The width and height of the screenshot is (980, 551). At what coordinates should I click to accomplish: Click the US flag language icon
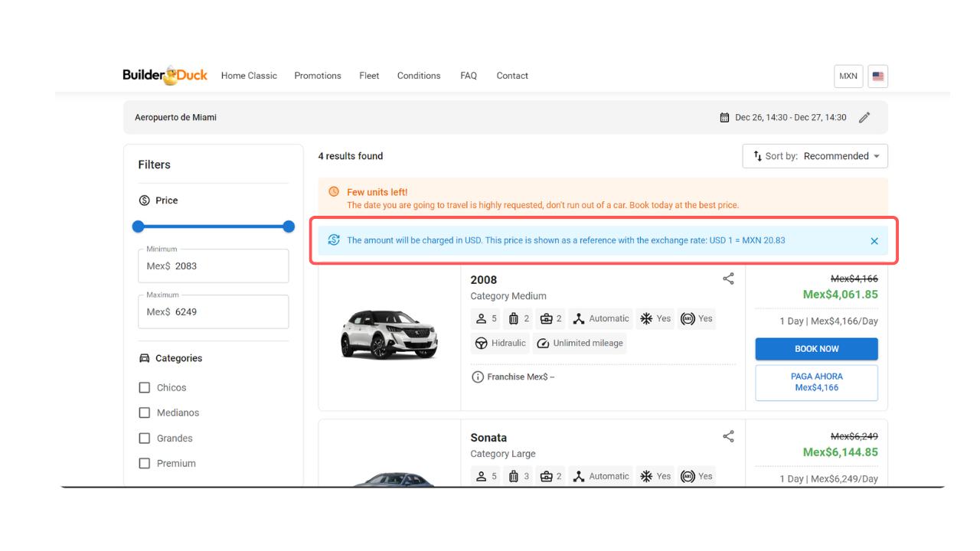pyautogui.click(x=877, y=76)
